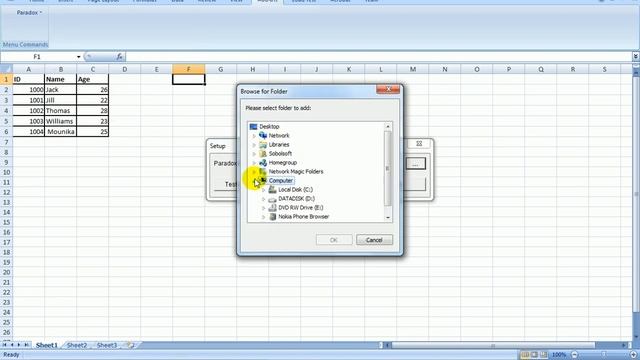Expand the Libraries tree node
This screenshot has width=640, height=360.
[254, 144]
